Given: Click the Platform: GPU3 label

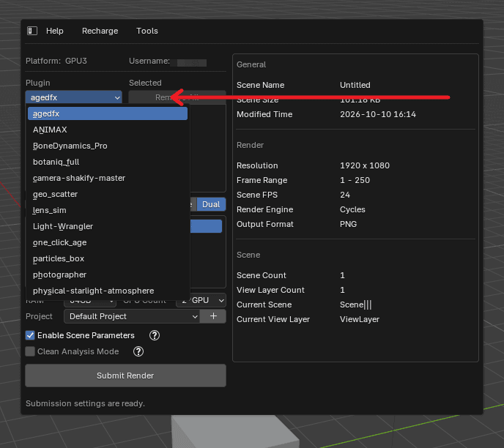Looking at the screenshot, I should coord(56,61).
